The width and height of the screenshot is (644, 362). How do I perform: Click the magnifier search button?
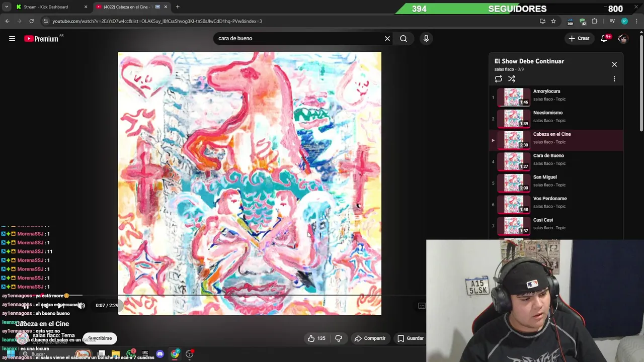click(404, 39)
